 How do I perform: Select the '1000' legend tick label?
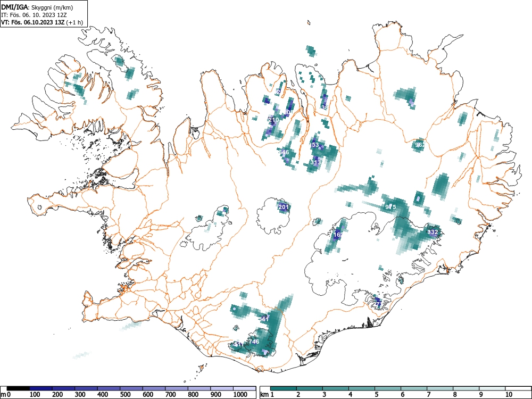240,395
